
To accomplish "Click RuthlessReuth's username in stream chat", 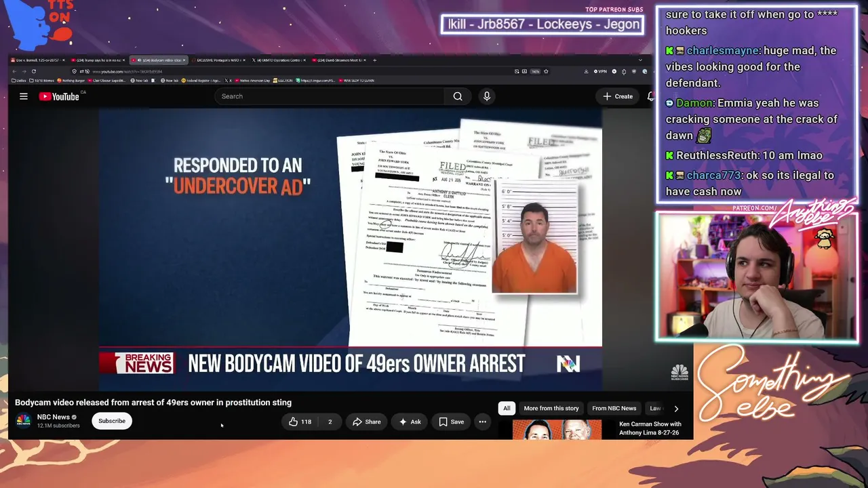I will click(715, 155).
